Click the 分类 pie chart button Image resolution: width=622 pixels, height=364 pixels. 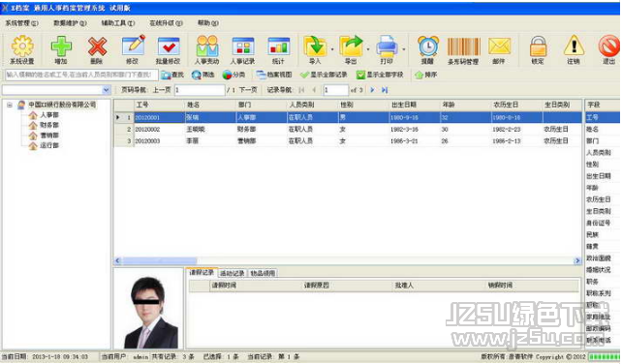pos(233,75)
